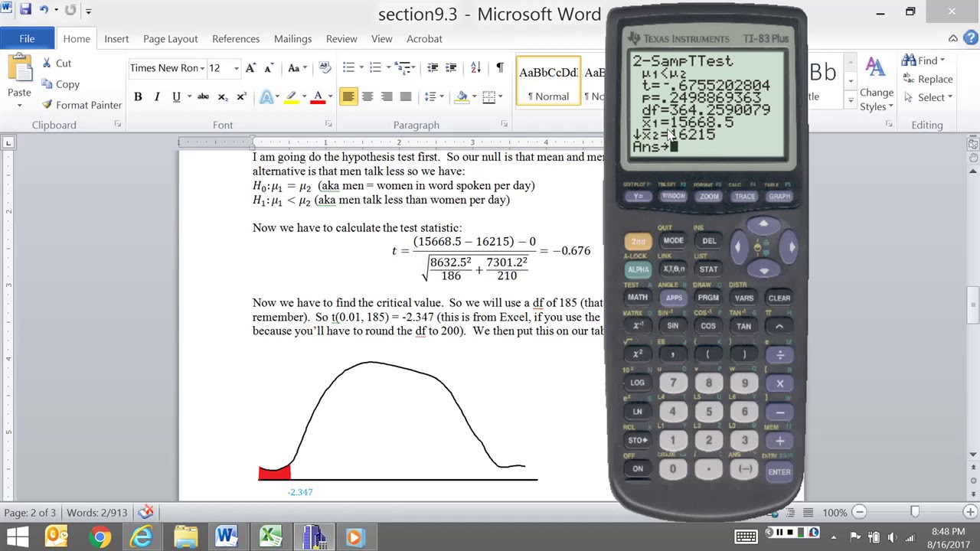Open the Windows Start menu
The width and height of the screenshot is (980, 551).
coord(17,536)
